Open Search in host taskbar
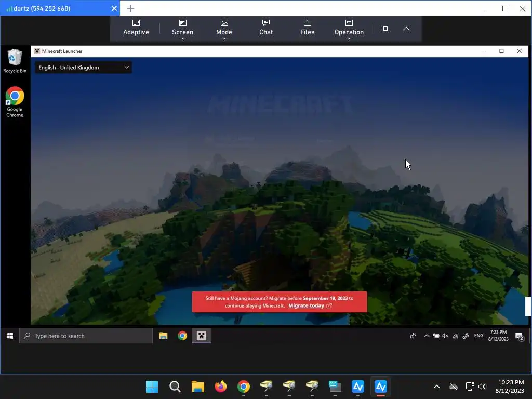The height and width of the screenshot is (399, 532). pyautogui.click(x=175, y=387)
